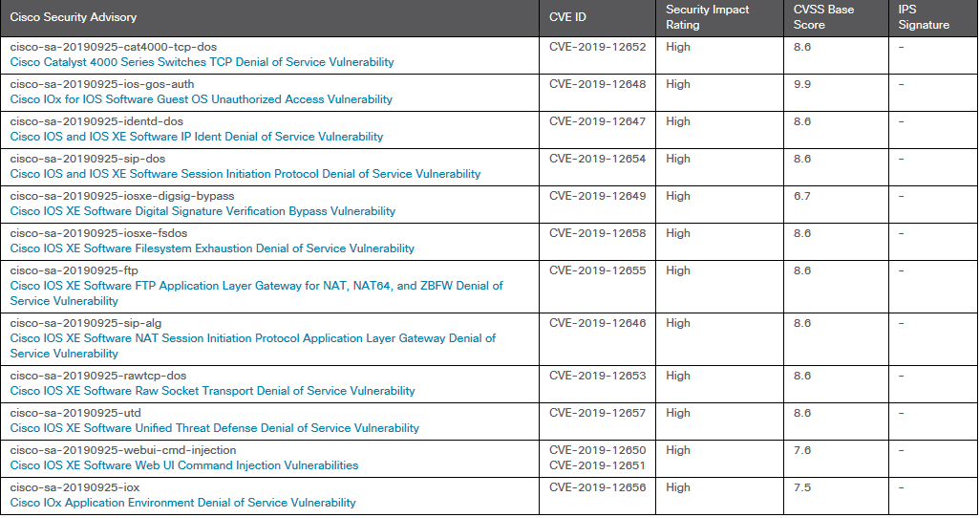Click the CVE ID column header
980x518 pixels.
tap(567, 17)
